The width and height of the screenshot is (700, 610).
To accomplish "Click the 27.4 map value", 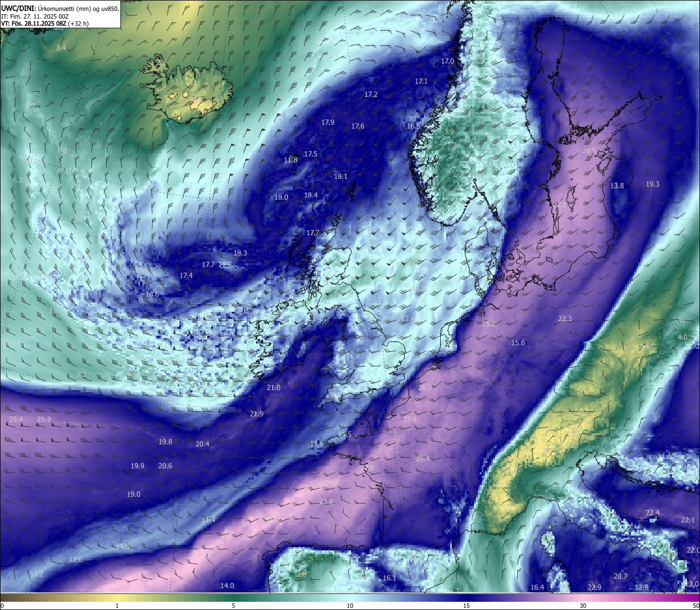I will [x=410, y=420].
